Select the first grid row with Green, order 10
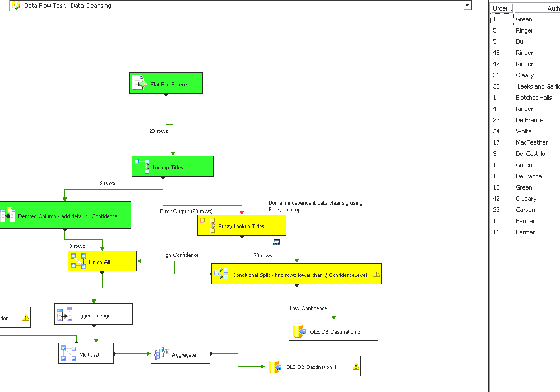This screenshot has width=560, height=392. [525, 19]
